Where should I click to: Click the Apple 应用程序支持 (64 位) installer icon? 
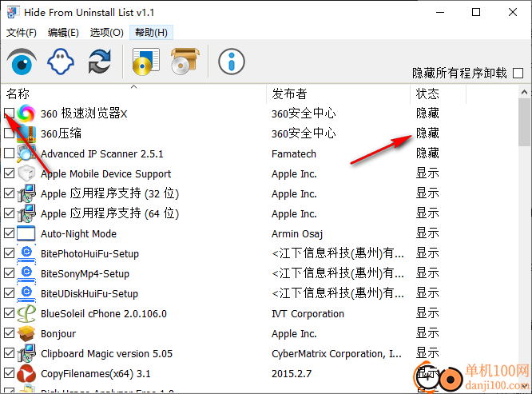(26, 213)
